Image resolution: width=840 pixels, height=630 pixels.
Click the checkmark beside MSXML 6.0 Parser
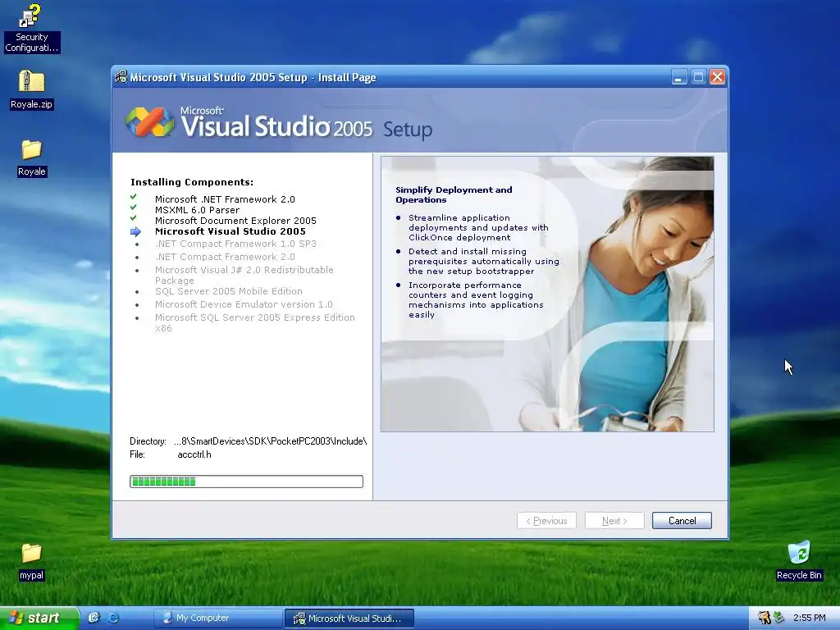(x=134, y=208)
